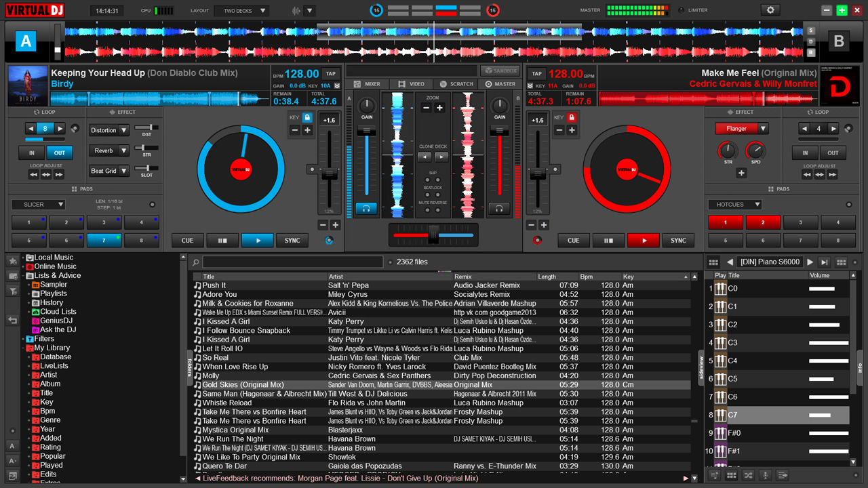Play deck A track
The width and height of the screenshot is (868, 488).
pyautogui.click(x=257, y=241)
